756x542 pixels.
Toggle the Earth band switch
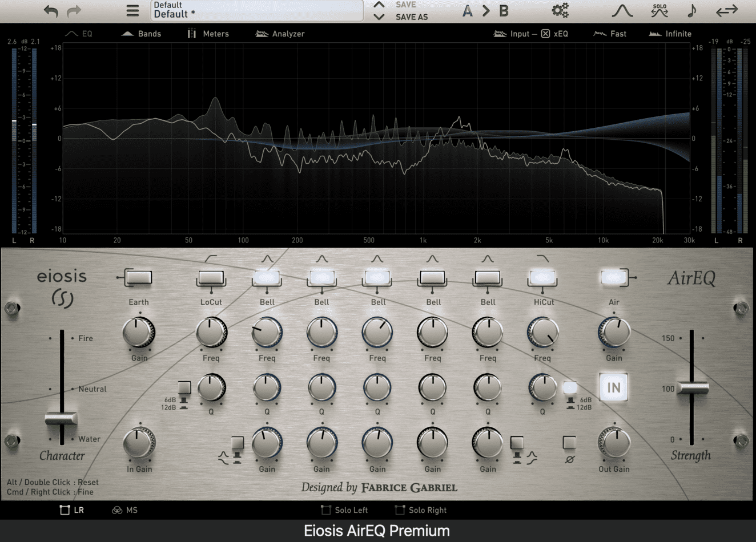[139, 278]
